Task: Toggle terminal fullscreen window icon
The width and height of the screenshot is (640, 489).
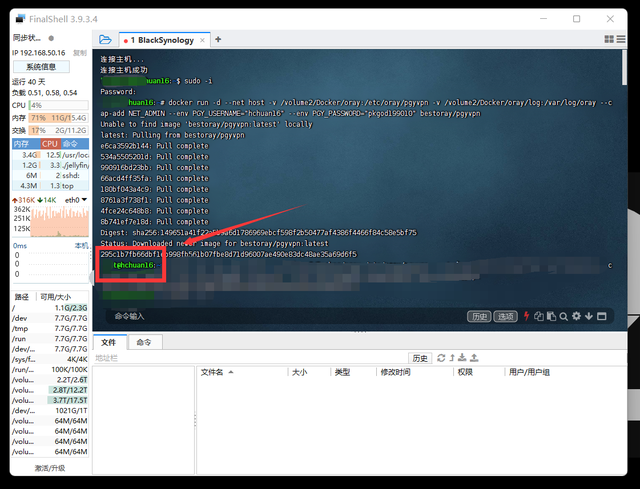Action: click(x=602, y=316)
